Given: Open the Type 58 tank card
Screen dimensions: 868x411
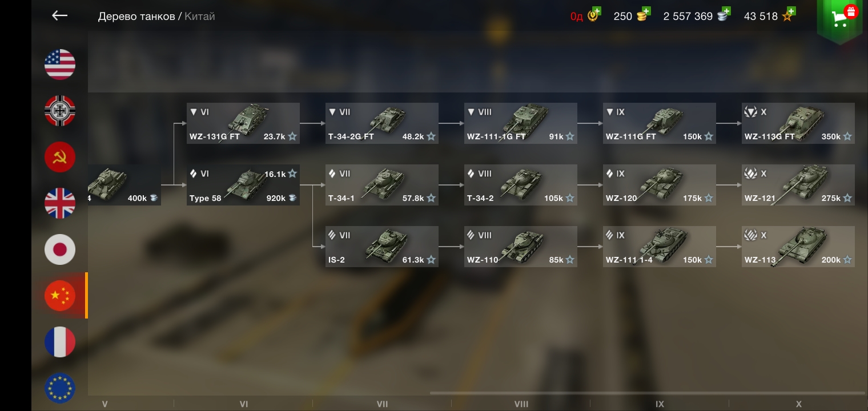Looking at the screenshot, I should [243, 185].
